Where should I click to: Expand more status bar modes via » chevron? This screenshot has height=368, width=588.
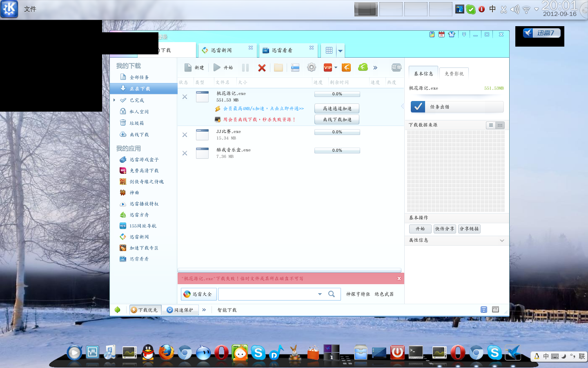tap(204, 310)
